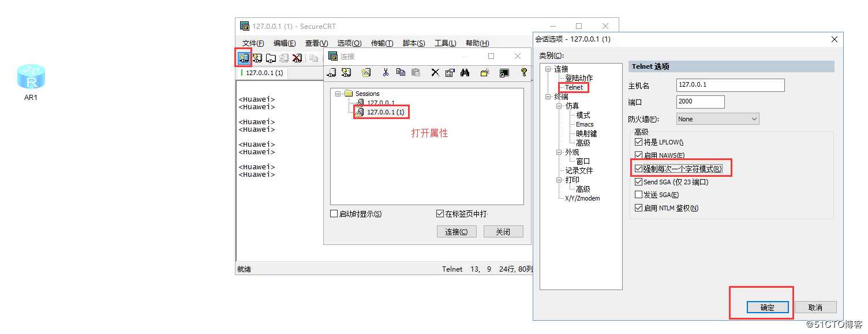Select 127.0.0.1 (1) session in Sessions tree

coord(386,112)
